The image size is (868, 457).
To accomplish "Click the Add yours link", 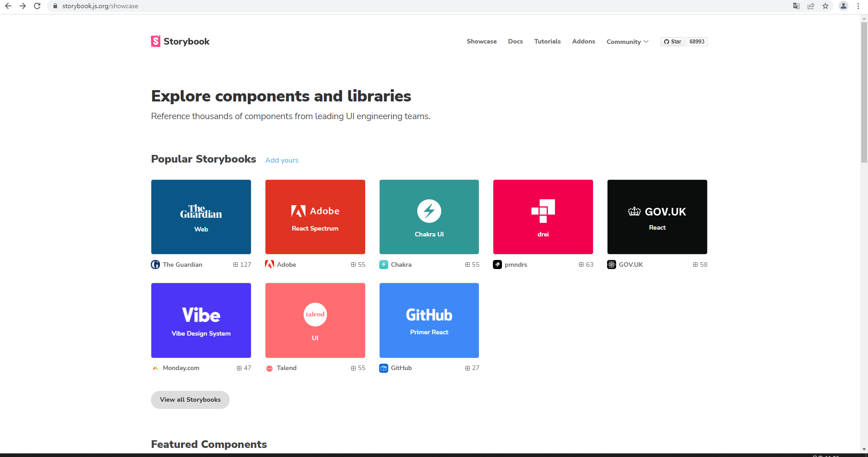I will coord(282,160).
